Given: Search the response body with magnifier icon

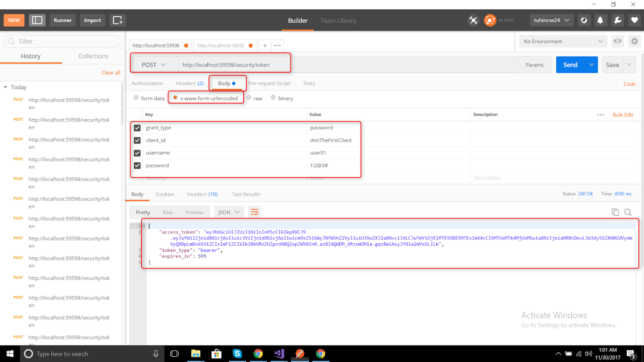Looking at the screenshot, I should click(x=628, y=212).
